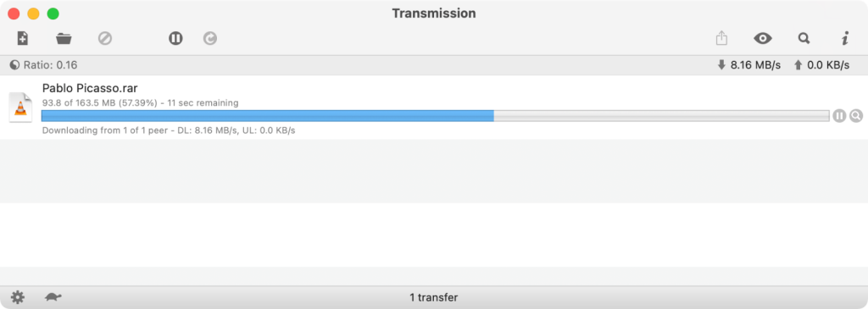Image resolution: width=868 pixels, height=309 pixels.
Task: Click the 8.16 MB/s download speed indicator
Action: coord(749,65)
